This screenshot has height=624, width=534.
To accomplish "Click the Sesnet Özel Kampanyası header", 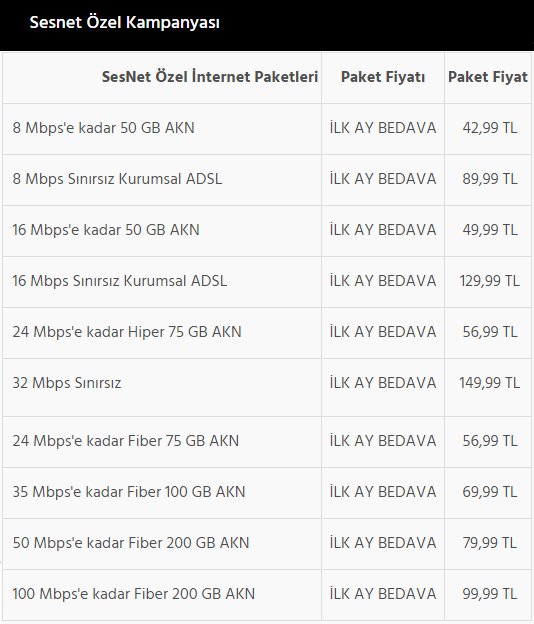I will pos(125,23).
